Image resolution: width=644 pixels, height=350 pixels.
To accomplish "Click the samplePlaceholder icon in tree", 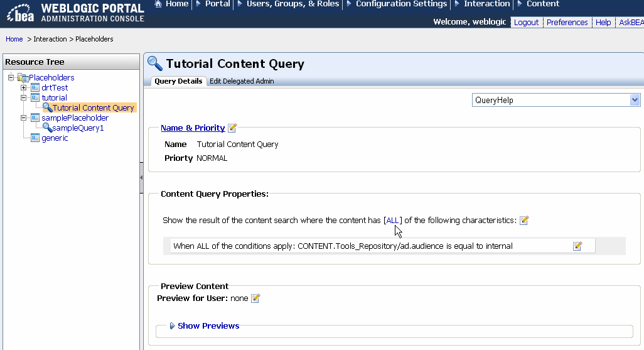I will point(35,118).
